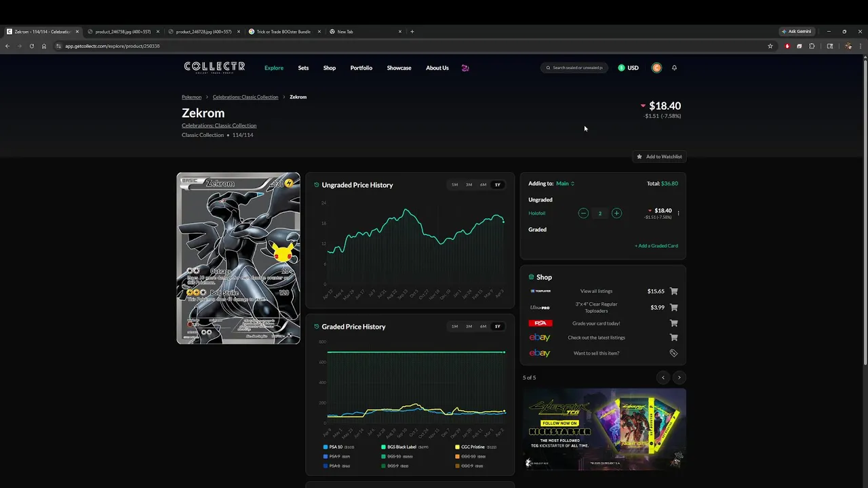
Task: Open a new browser tab with plus
Action: [412, 31]
